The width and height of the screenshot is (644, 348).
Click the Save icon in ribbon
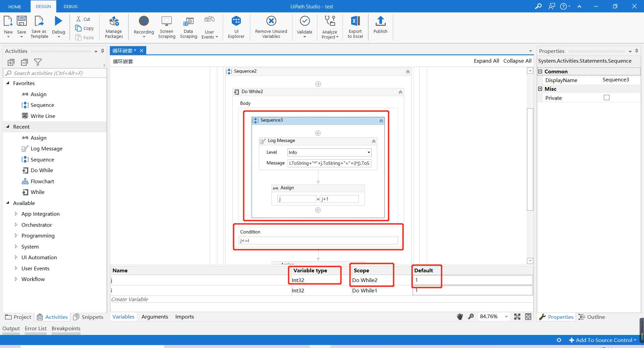click(x=21, y=21)
